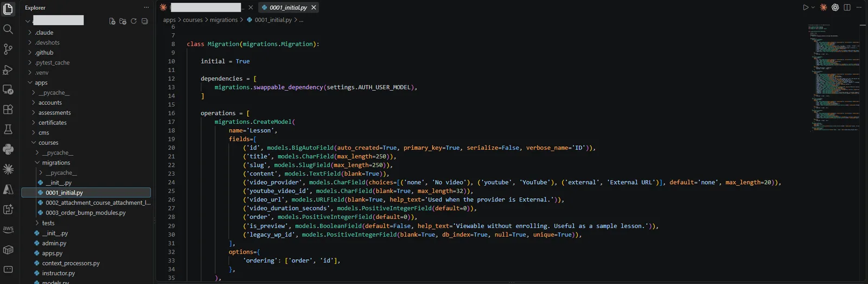Open the bottom-most activity bar icon
The width and height of the screenshot is (868, 284).
point(8,269)
